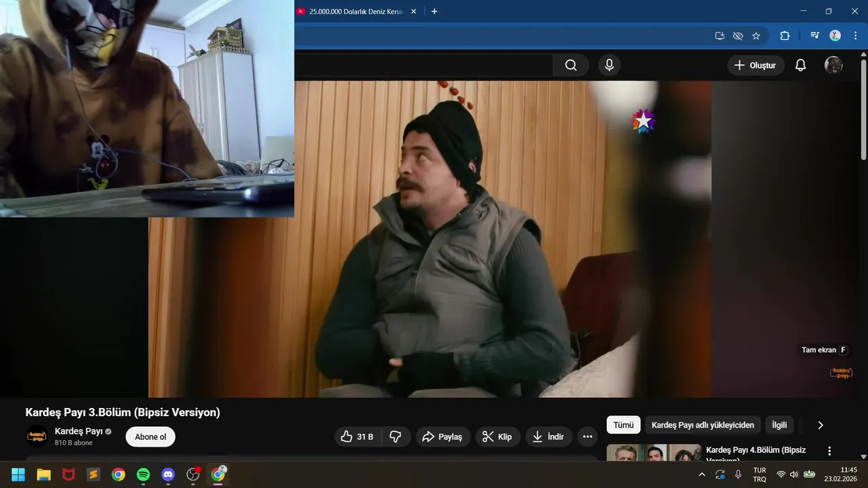This screenshot has height=488, width=868.
Task: Open active Chrome profile window on taskbar
Action: 218,474
